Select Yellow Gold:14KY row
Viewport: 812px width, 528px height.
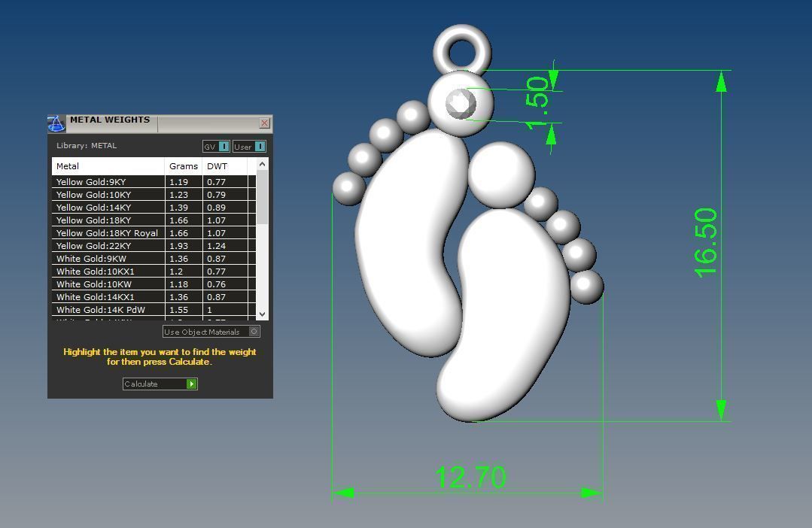click(x=154, y=207)
